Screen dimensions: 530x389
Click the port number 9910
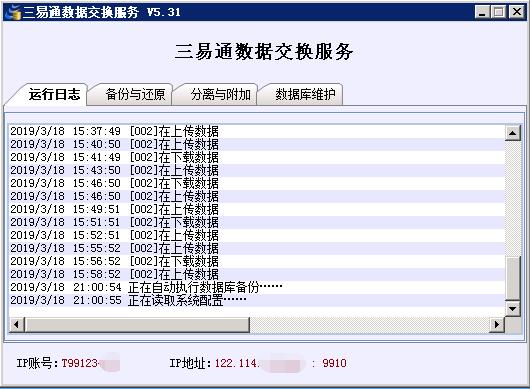[x=334, y=363]
